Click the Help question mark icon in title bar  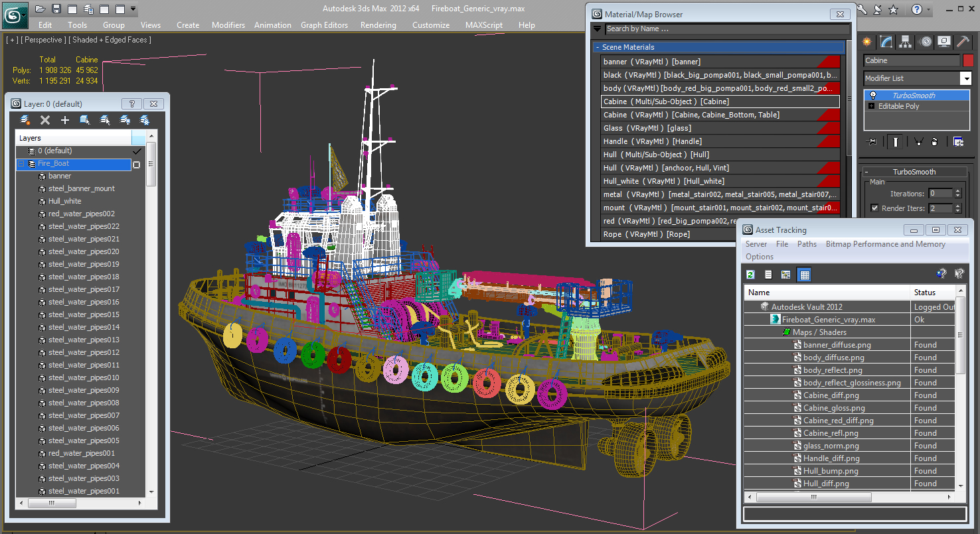point(917,9)
